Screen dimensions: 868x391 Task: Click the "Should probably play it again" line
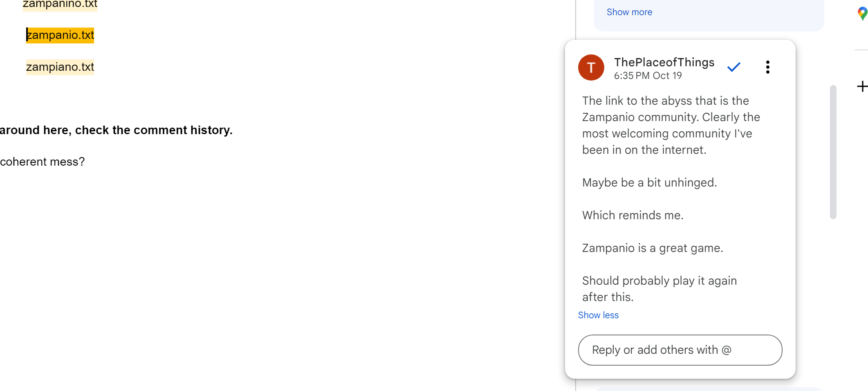659,281
